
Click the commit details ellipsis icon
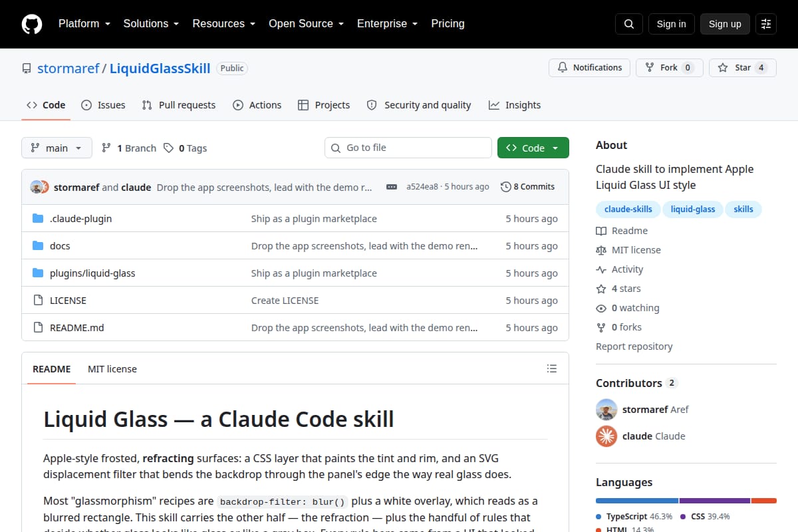(392, 187)
